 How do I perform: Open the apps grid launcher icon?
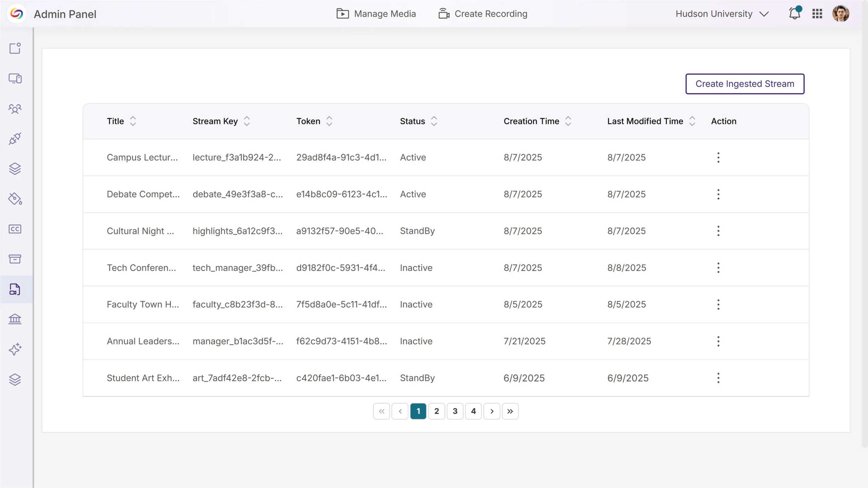[817, 14]
